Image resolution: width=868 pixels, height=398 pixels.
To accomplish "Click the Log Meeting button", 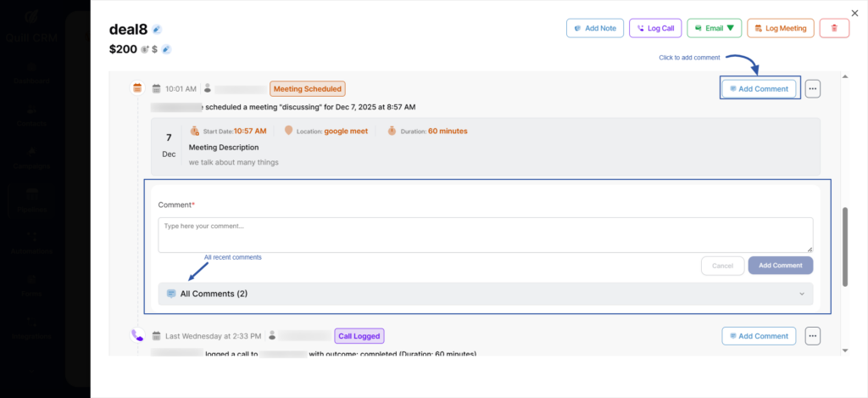I will (780, 28).
